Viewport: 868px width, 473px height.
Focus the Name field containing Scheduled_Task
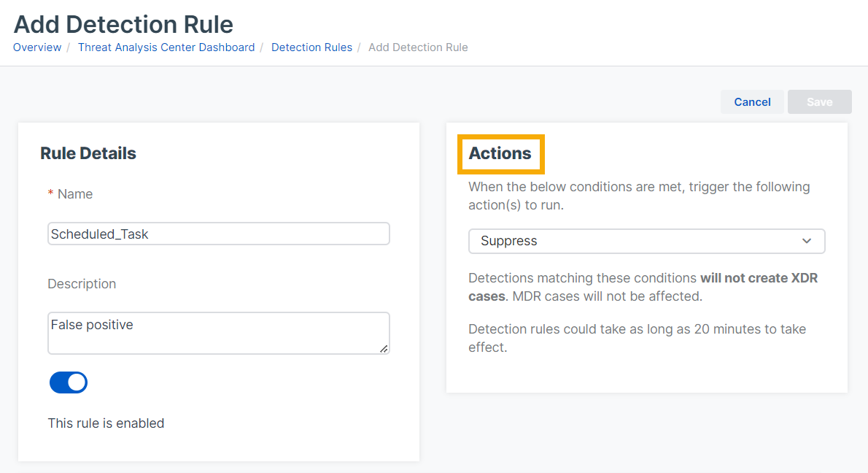pos(219,234)
